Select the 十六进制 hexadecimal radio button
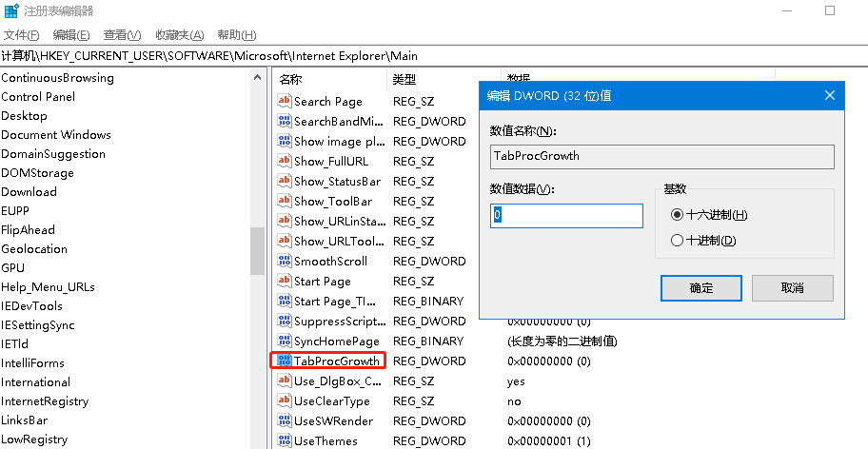Screen dimensions: 868x449 [x=678, y=215]
